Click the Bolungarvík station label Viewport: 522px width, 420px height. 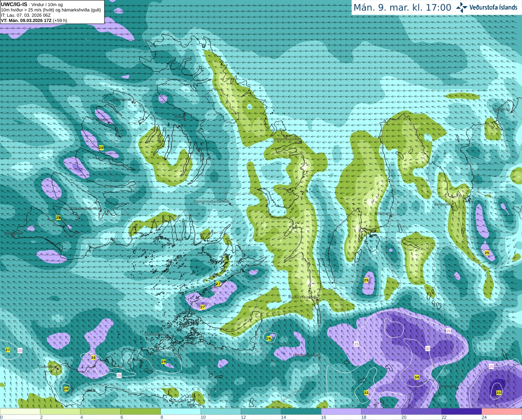[122, 99]
